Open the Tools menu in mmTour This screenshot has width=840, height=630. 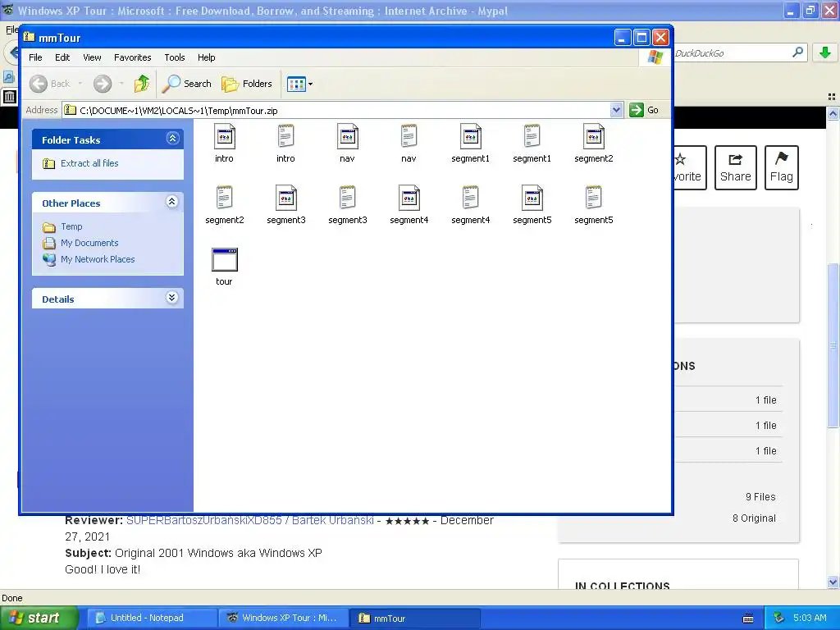point(175,57)
